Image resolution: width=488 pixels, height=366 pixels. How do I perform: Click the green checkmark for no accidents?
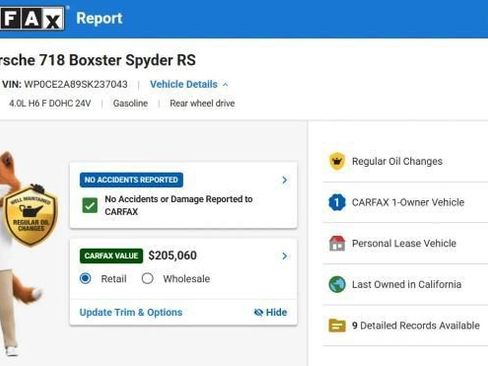pos(90,205)
